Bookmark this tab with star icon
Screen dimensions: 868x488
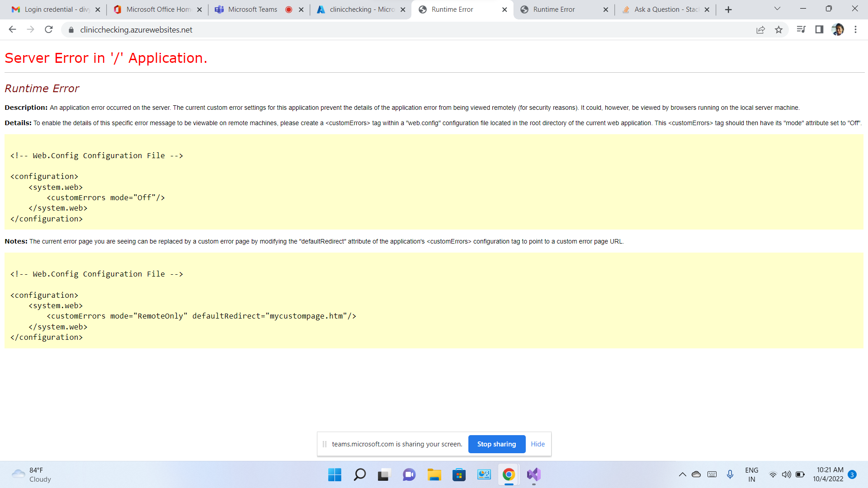778,30
